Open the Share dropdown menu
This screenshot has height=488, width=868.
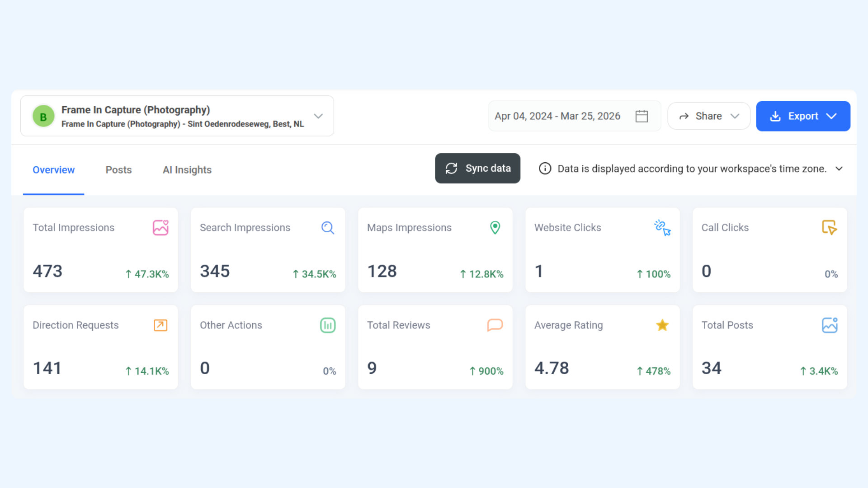pyautogui.click(x=708, y=116)
